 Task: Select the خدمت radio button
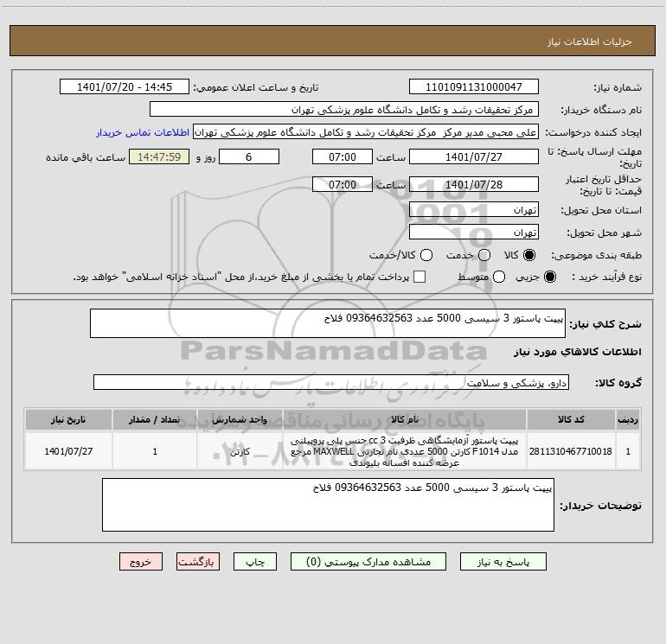(484, 255)
